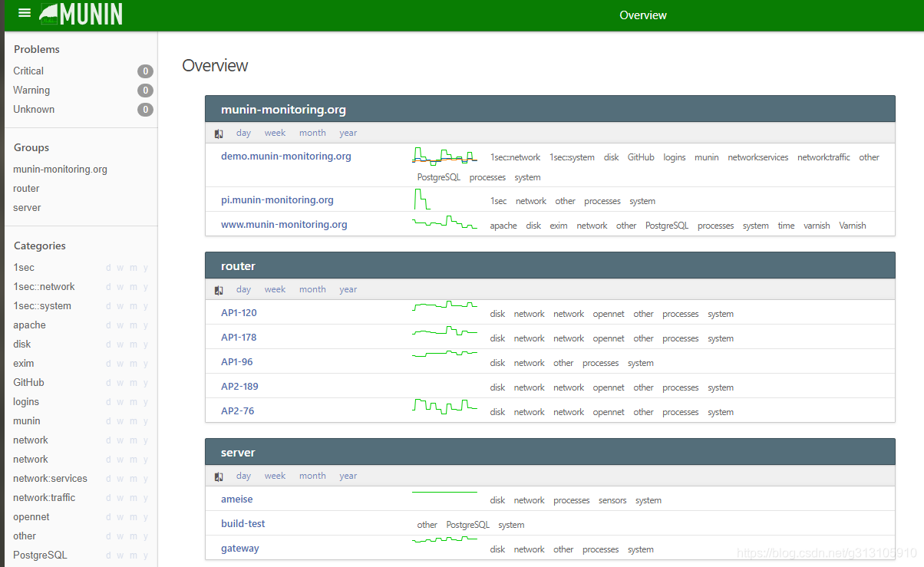Open sensors category for ameise
Image resolution: width=924 pixels, height=567 pixels.
click(612, 500)
